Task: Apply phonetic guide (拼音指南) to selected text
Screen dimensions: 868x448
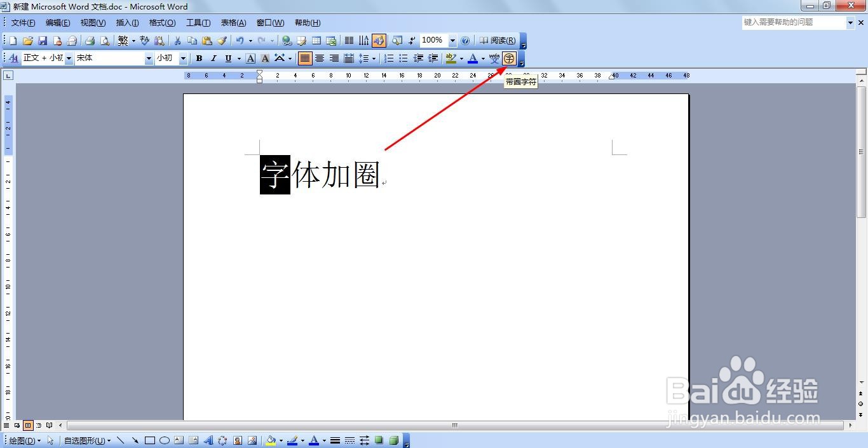Action: (495, 58)
